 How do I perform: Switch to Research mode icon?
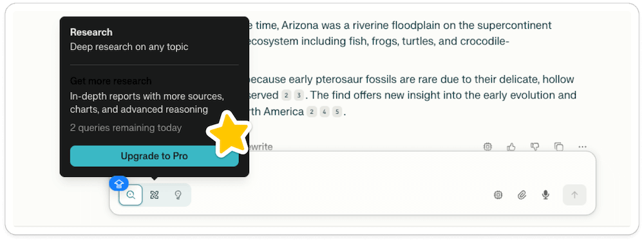point(155,195)
